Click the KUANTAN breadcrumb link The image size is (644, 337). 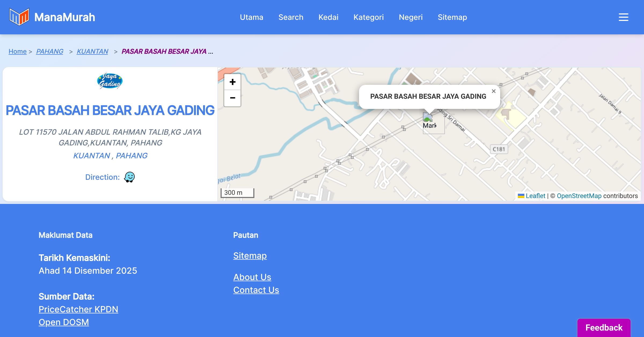(92, 51)
